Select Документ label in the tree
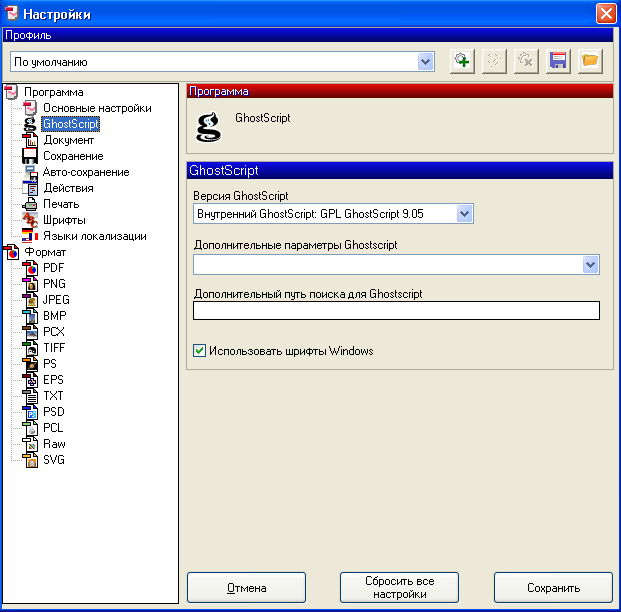Screen dimensions: 621x612 (x=69, y=140)
